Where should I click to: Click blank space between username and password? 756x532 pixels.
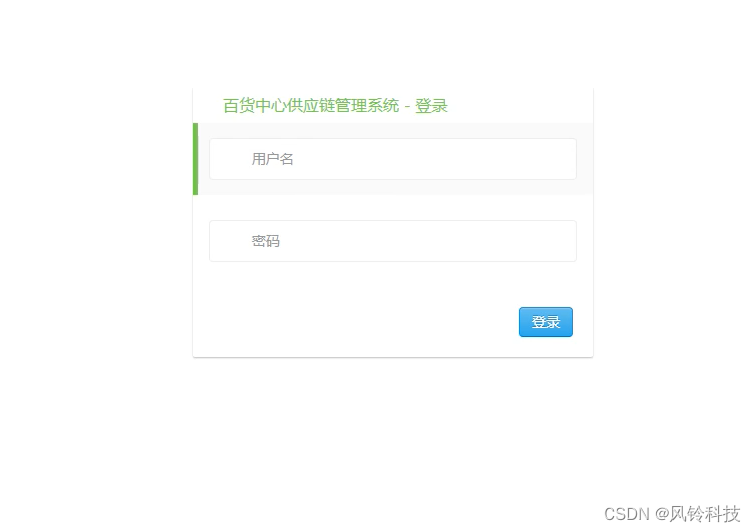pos(392,207)
